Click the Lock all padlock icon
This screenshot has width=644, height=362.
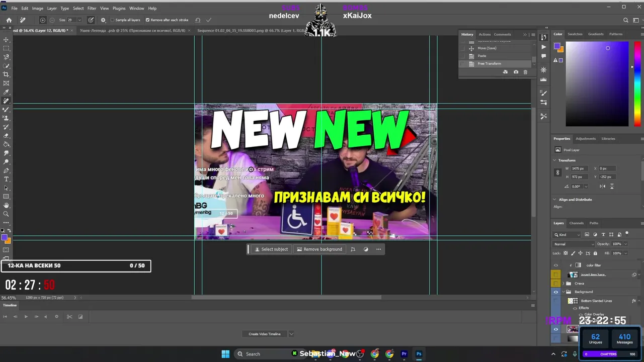coord(595,253)
